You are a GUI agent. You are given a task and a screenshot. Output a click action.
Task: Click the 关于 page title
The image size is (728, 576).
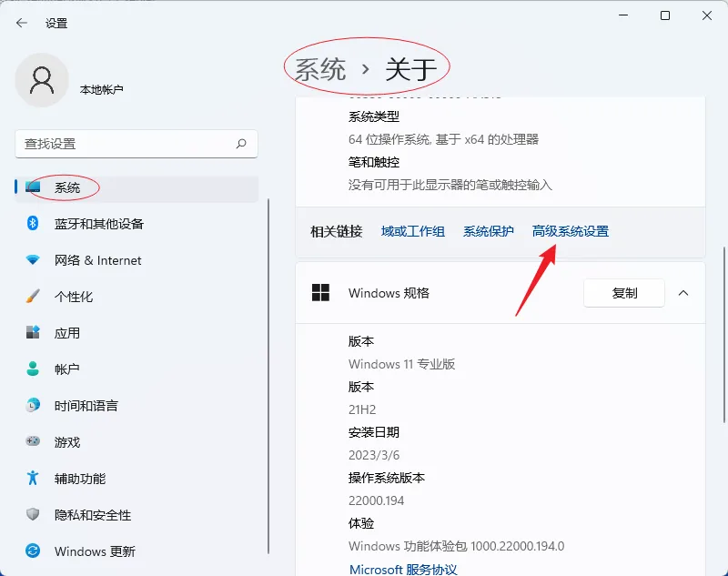coord(411,70)
